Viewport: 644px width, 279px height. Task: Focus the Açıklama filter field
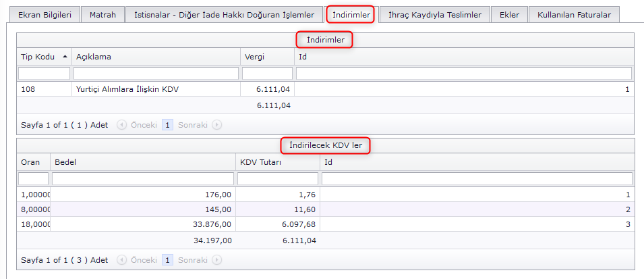pos(156,73)
